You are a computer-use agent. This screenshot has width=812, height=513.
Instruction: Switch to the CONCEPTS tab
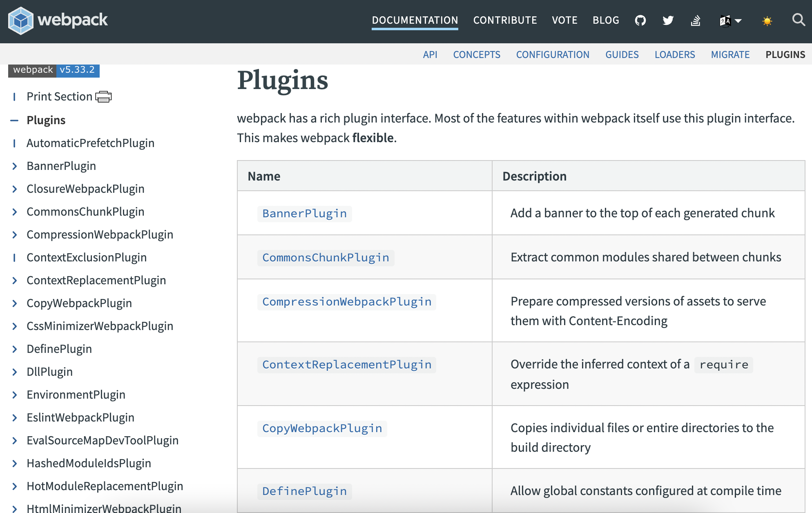click(x=477, y=54)
